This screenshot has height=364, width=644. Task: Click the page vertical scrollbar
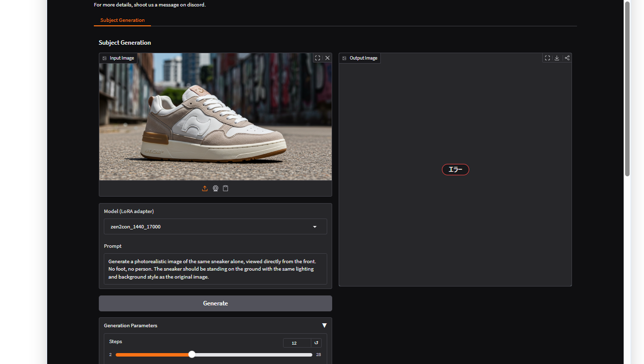tap(627, 89)
